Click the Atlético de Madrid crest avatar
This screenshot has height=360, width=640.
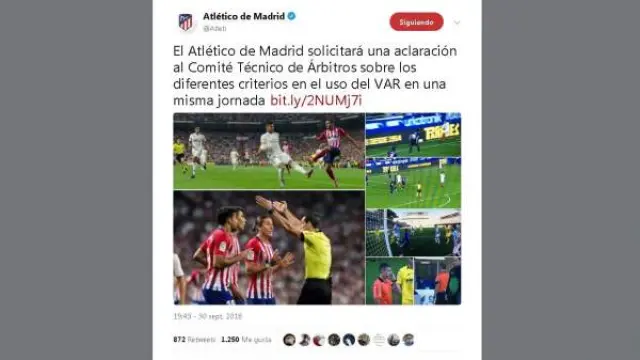click(x=185, y=22)
